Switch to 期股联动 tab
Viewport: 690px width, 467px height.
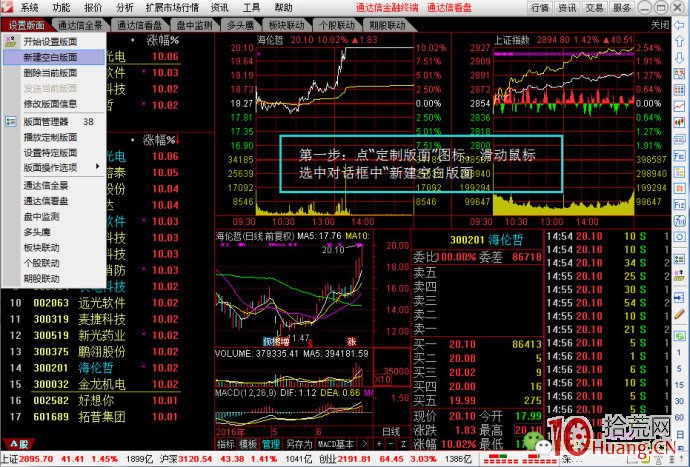(x=388, y=25)
